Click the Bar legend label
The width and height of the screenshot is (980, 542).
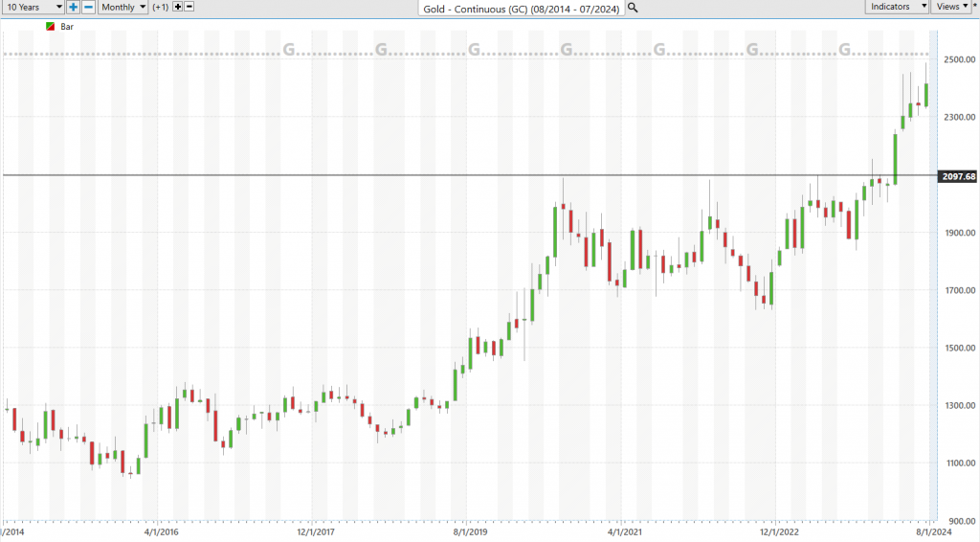click(67, 27)
